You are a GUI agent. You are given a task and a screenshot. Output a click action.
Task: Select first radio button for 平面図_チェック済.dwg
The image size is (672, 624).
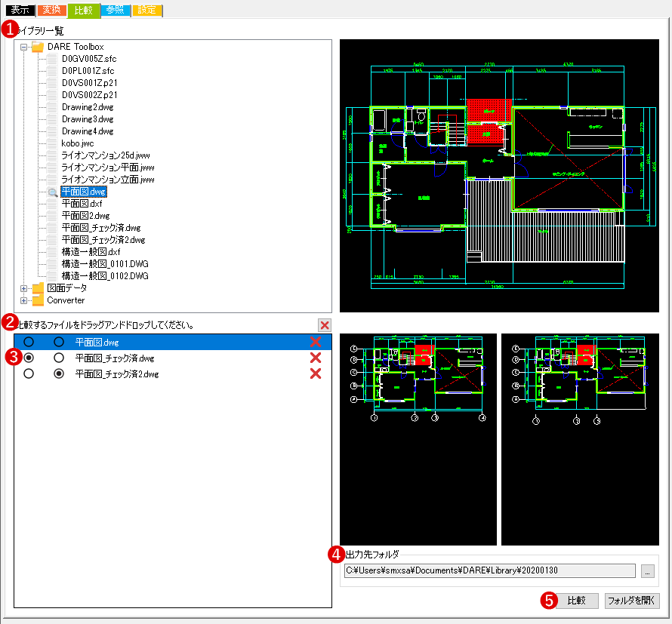(29, 358)
